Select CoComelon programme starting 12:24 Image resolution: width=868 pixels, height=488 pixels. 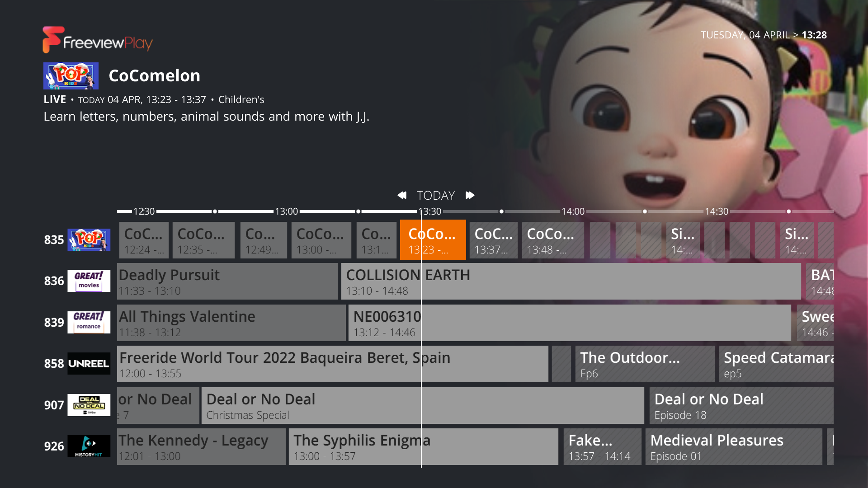[144, 240]
